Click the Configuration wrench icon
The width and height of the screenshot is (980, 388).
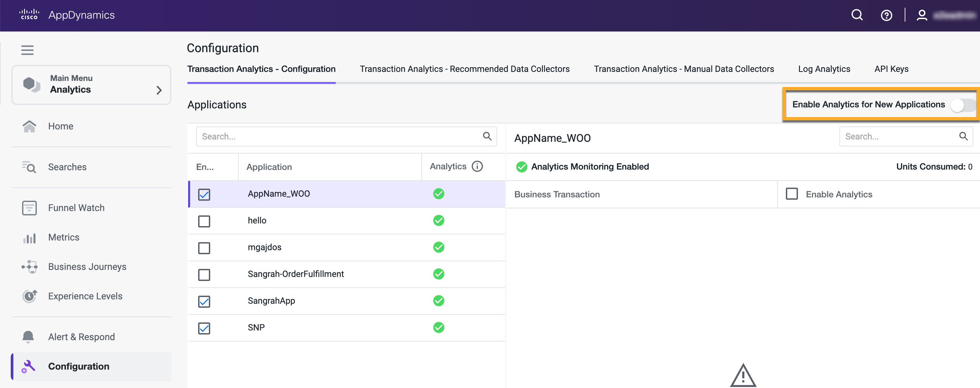pyautogui.click(x=28, y=366)
